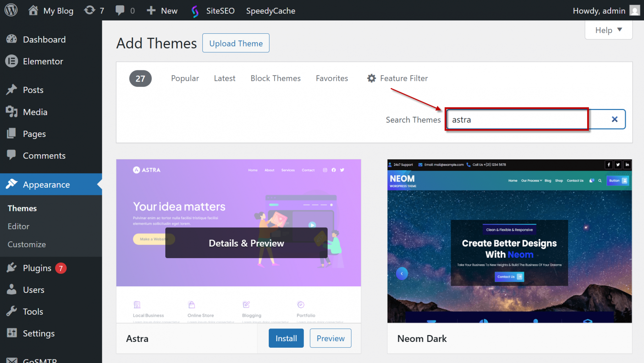
Task: Open the Elementor sidebar menu
Action: point(43,61)
